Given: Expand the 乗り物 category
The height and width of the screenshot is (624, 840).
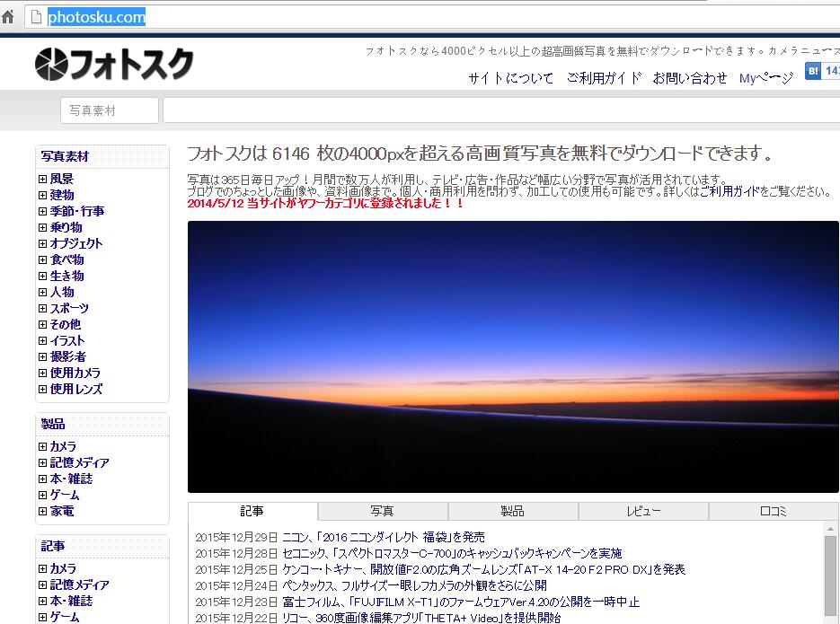Looking at the screenshot, I should click(43, 227).
